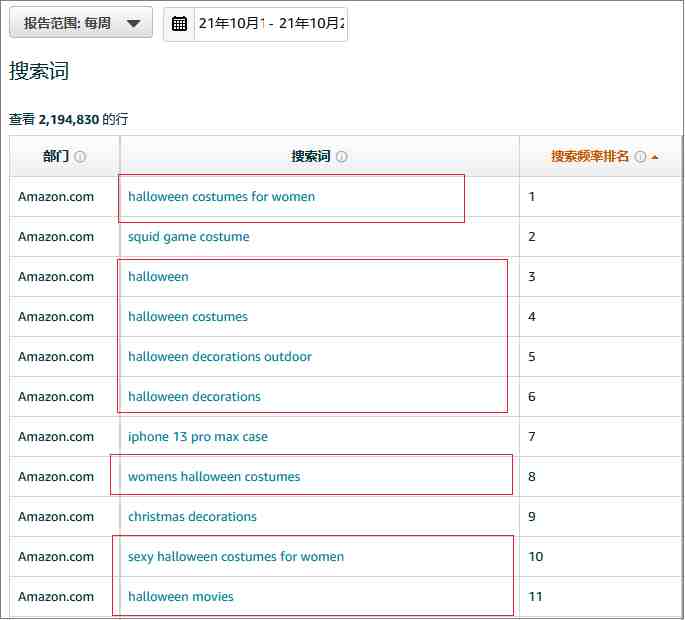Sort by 搜索频率排名 column header
The width and height of the screenshot is (685, 620).
(590, 156)
